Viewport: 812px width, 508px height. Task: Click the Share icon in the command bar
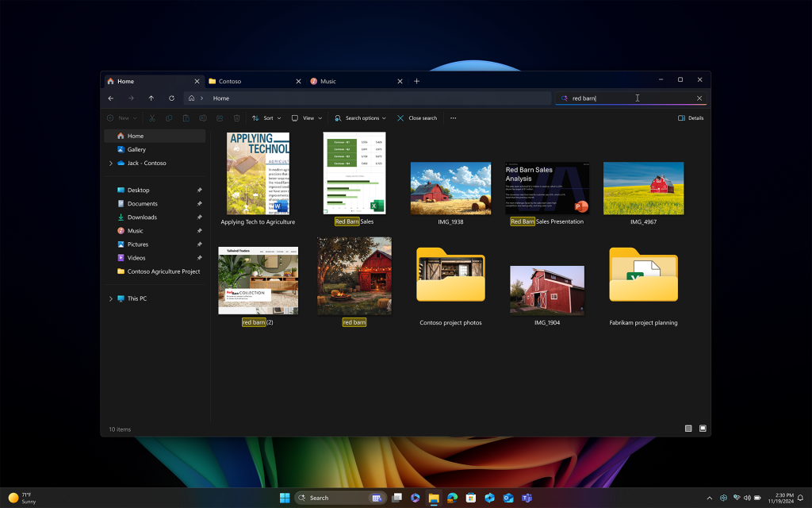tap(220, 117)
